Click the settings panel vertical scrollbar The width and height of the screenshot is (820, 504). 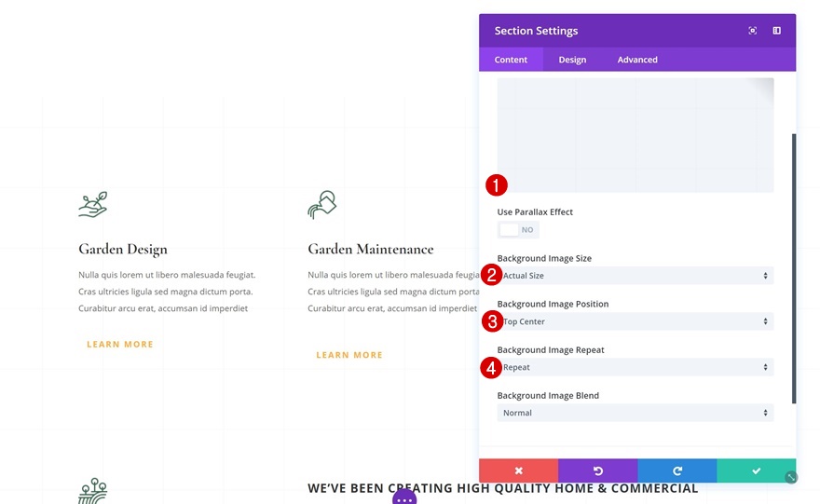coord(794,268)
